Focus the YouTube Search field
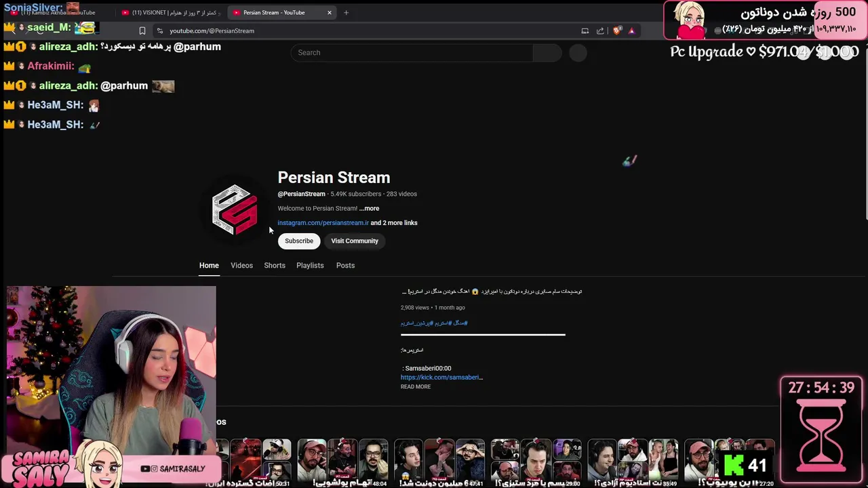868x488 pixels. click(x=412, y=53)
